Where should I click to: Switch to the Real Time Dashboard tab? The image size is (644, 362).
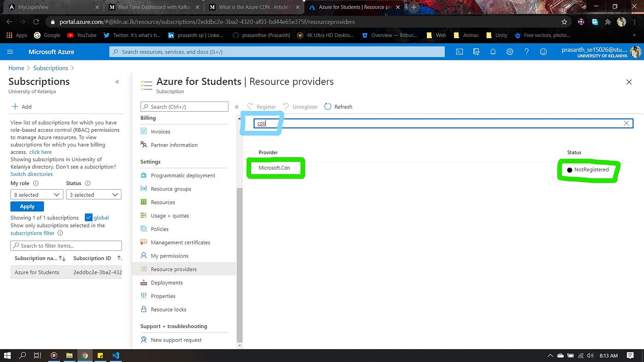click(154, 7)
